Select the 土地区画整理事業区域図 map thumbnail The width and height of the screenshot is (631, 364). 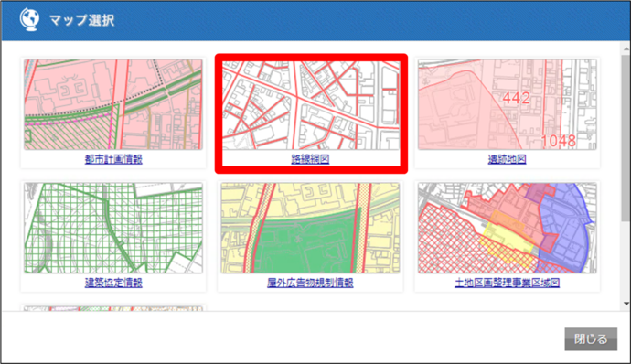pos(507,229)
